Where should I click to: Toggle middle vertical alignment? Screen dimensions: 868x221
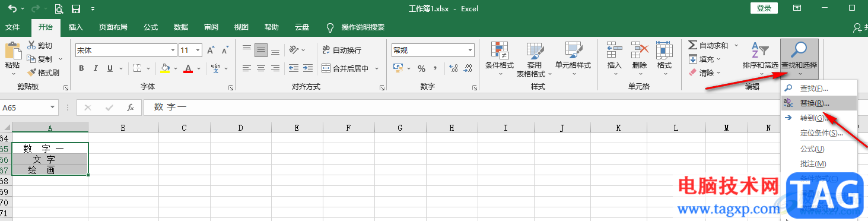pyautogui.click(x=261, y=50)
